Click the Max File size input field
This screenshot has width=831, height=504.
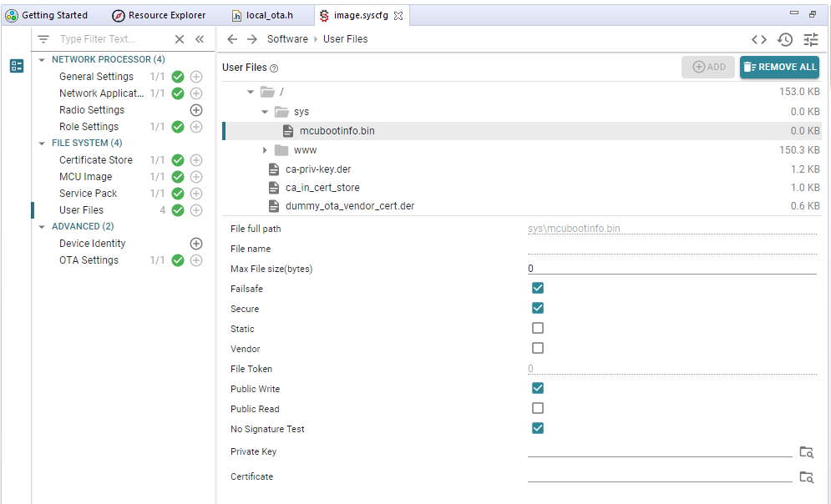pyautogui.click(x=671, y=269)
